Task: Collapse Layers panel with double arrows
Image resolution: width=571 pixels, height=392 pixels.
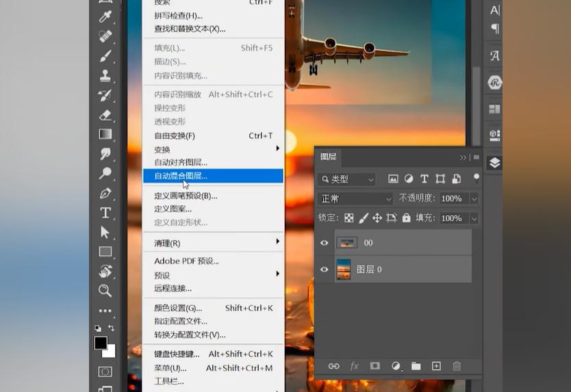Action: click(462, 157)
